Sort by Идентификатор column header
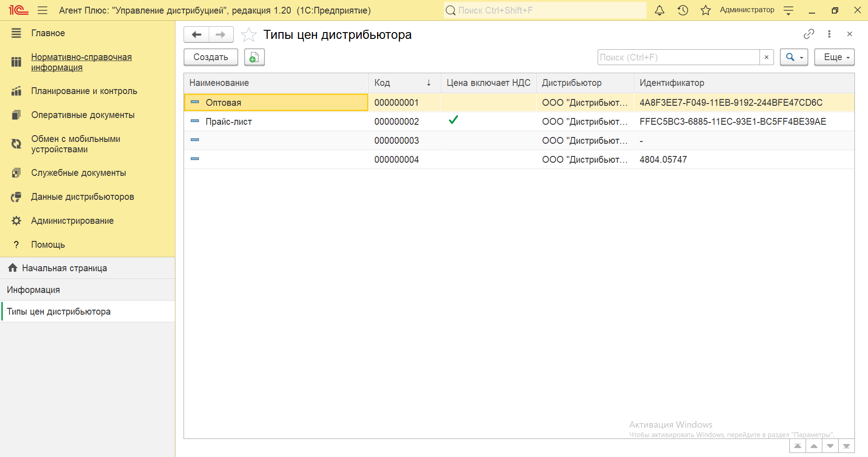 click(x=744, y=83)
